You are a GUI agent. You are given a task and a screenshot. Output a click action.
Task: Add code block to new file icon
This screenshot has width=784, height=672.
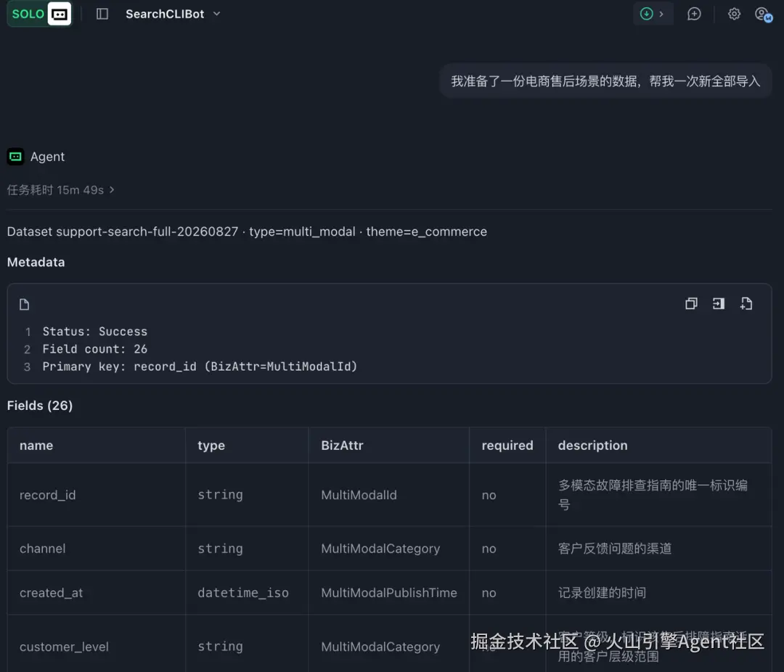pos(746,303)
